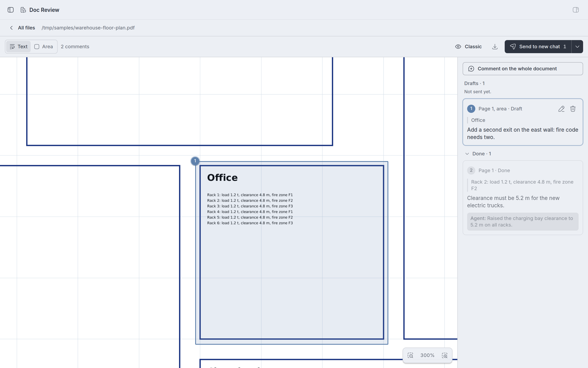Switch to Classic view
This screenshot has height=368, width=588.
tap(468, 46)
